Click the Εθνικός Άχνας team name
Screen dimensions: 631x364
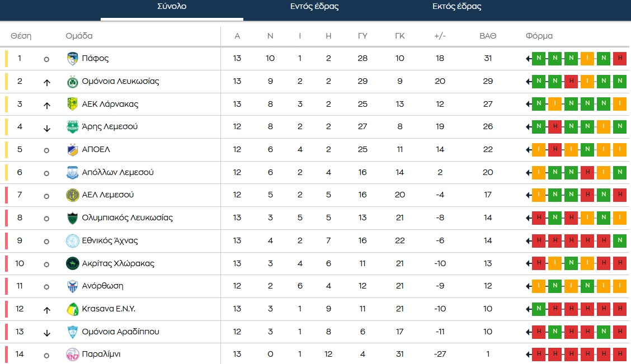(x=110, y=240)
